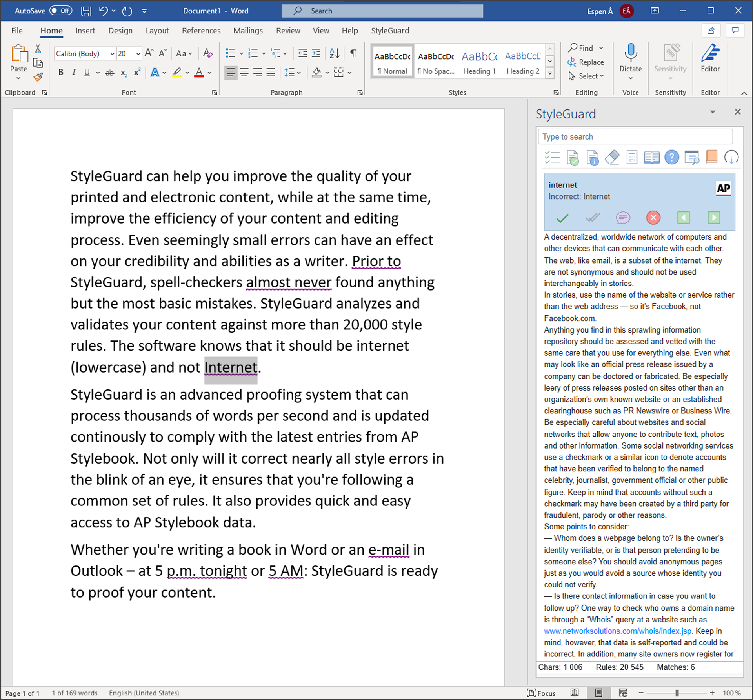This screenshot has height=700, width=753.
Task: Click the Word title bar Search box
Action: pyautogui.click(x=382, y=11)
